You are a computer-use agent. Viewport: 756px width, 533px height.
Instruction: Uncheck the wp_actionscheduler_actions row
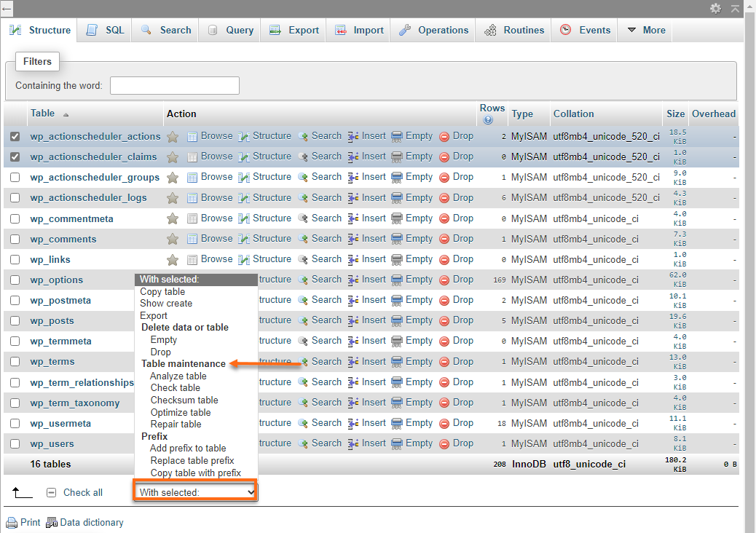16,135
